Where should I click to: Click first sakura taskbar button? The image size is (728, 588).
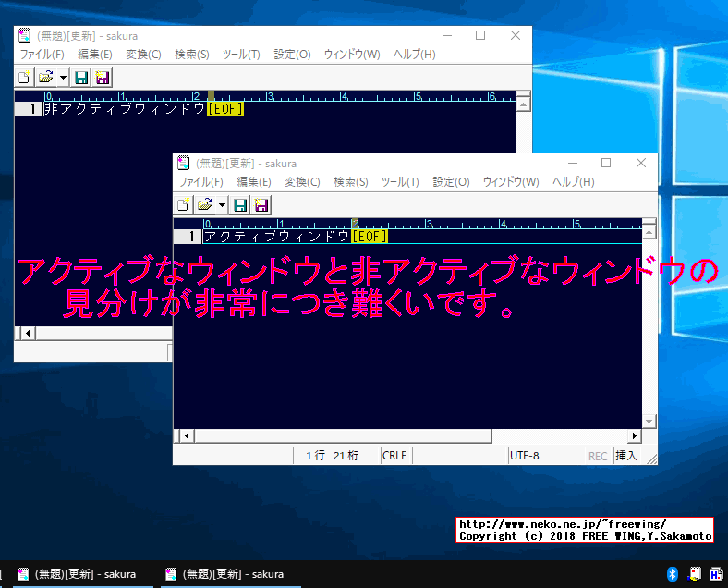82,574
